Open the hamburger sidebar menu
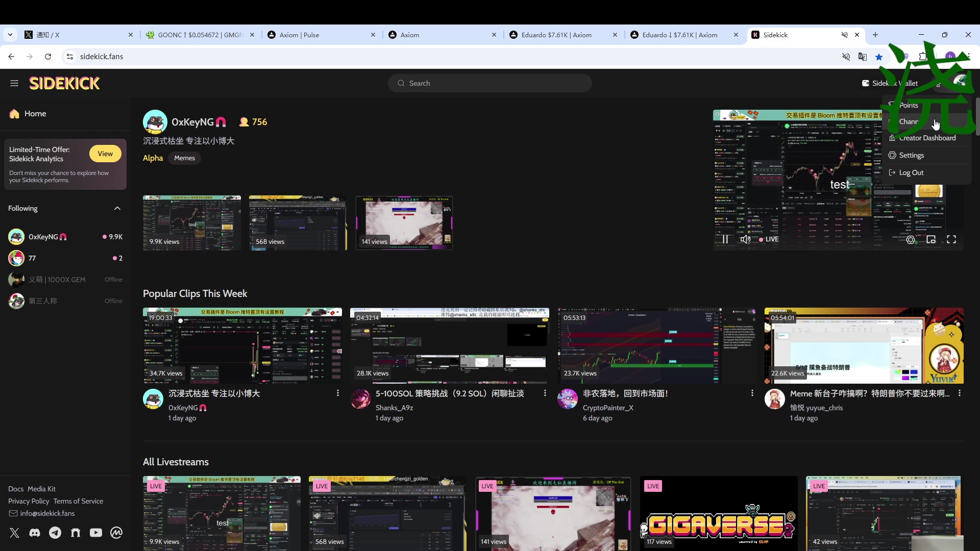This screenshot has height=551, width=980. 14,83
